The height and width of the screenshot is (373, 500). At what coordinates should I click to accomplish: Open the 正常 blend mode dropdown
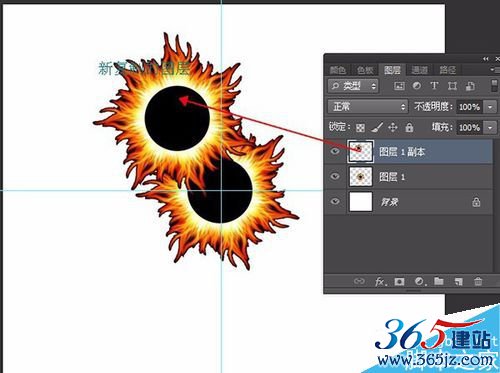pos(368,107)
